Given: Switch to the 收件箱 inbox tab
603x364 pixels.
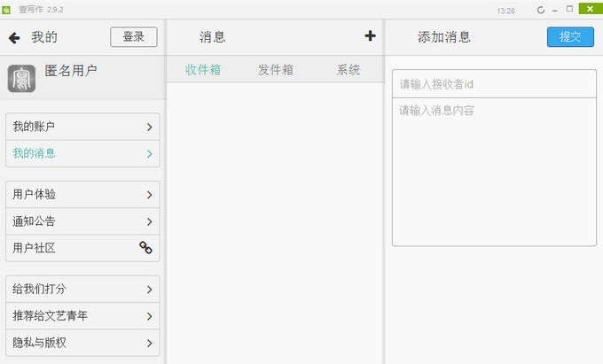Looking at the screenshot, I should 203,69.
